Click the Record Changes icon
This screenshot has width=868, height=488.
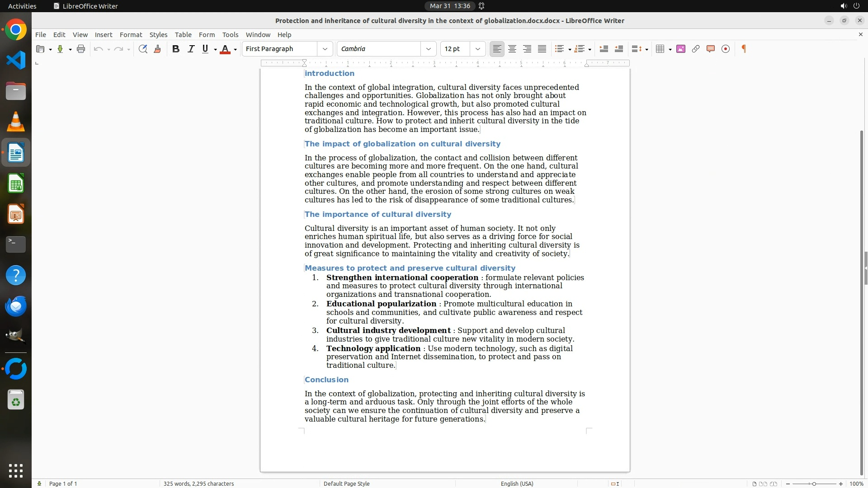click(x=726, y=49)
